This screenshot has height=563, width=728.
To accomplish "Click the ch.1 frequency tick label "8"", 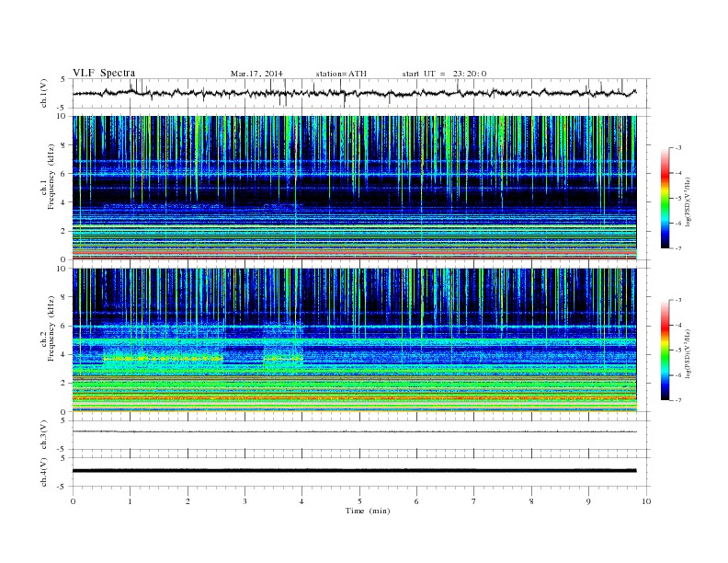I will tap(63, 145).
